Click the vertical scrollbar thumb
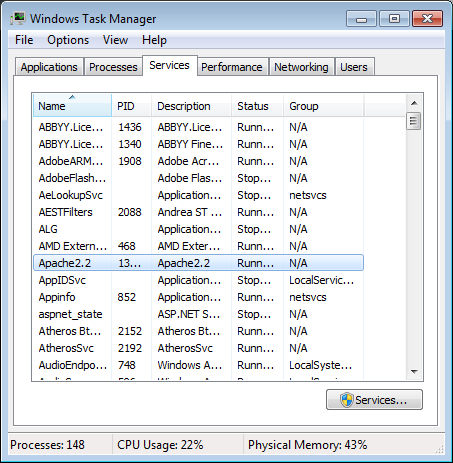453x463 pixels. click(x=414, y=121)
